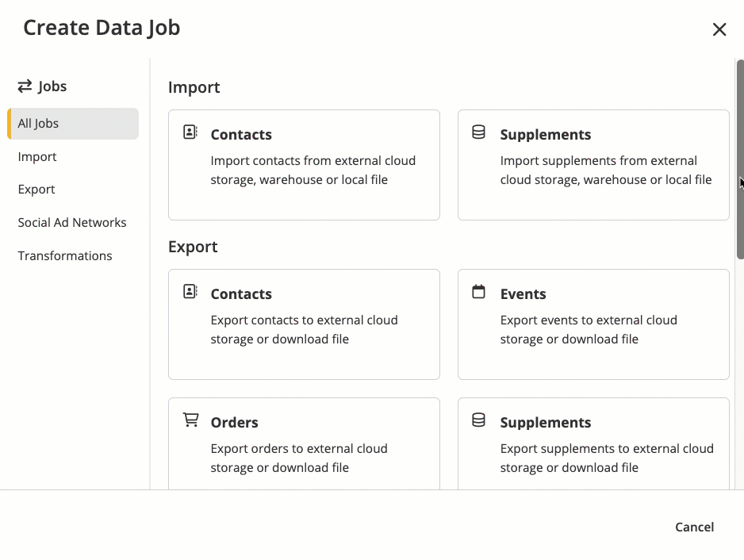Select All Jobs in the sidebar
The width and height of the screenshot is (744, 560).
click(38, 124)
